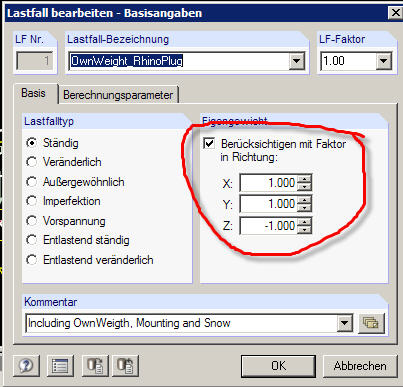Expand the Kommentar dropdown arrow

pyautogui.click(x=344, y=323)
